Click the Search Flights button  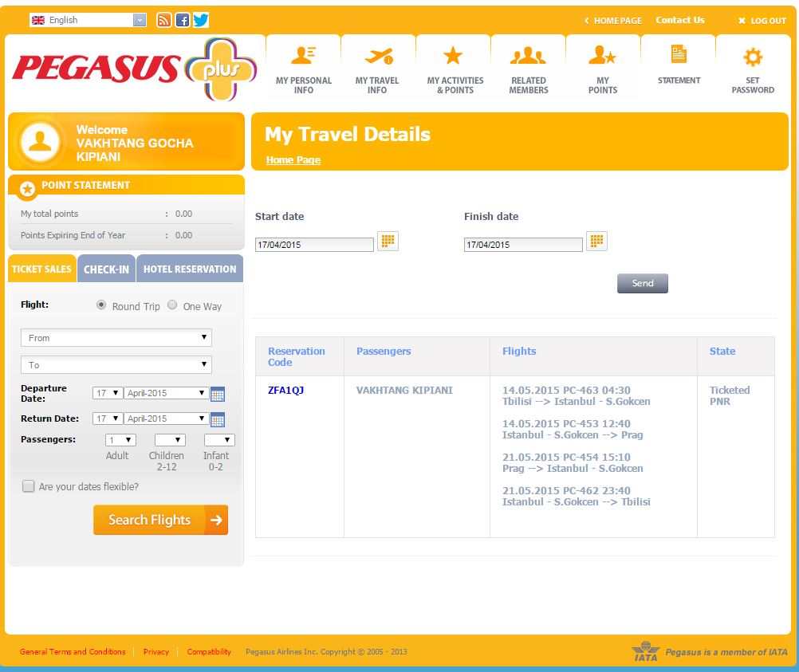click(x=160, y=520)
